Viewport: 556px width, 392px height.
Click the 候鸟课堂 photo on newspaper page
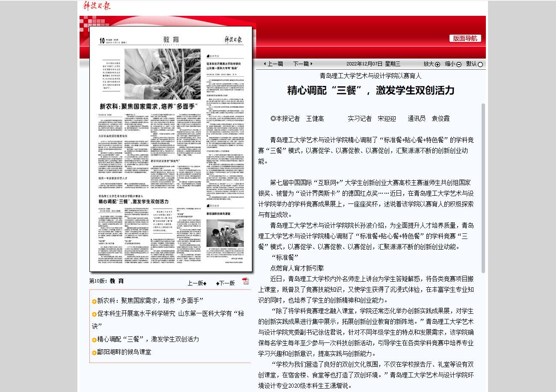(225, 233)
